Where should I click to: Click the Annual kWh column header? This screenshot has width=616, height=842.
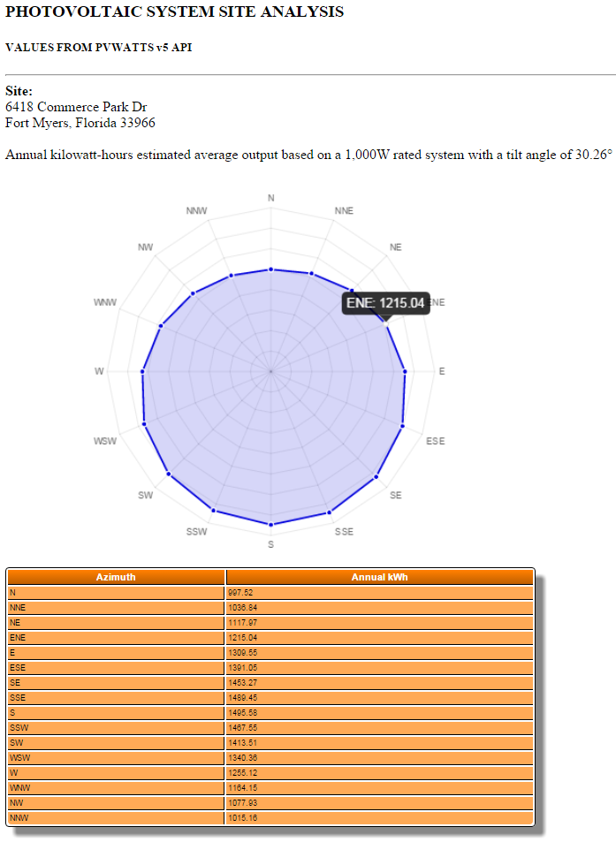coord(379,577)
